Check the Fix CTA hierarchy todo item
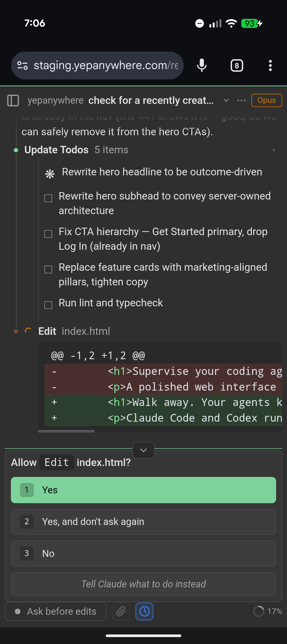287x644 pixels. (x=48, y=234)
